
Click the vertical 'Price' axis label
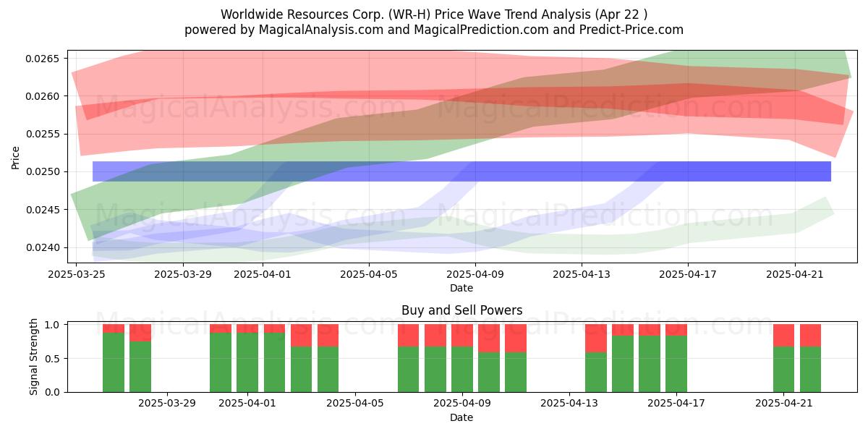coord(16,156)
